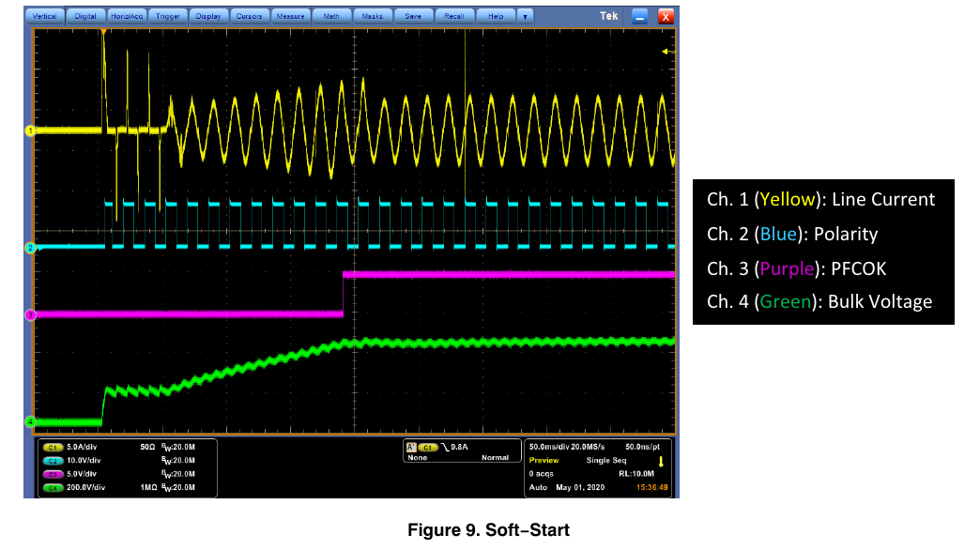Image resolution: width=980 pixels, height=550 pixels.
Task: Click the RL:10.0M record length readout
Action: point(636,474)
